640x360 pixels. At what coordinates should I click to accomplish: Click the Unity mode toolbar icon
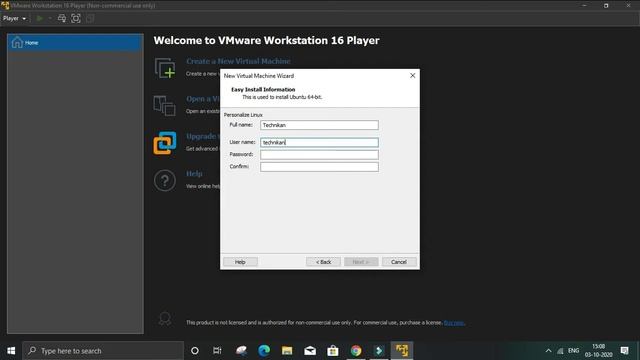click(x=90, y=18)
